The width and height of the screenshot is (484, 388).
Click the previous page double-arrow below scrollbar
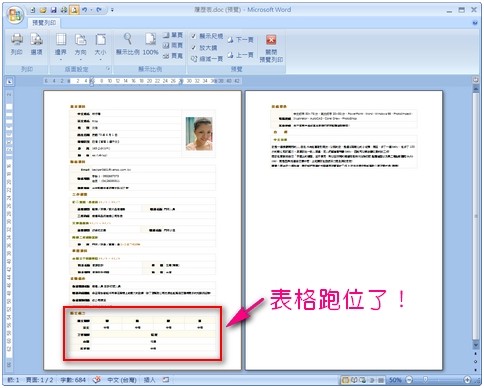pyautogui.click(x=475, y=354)
